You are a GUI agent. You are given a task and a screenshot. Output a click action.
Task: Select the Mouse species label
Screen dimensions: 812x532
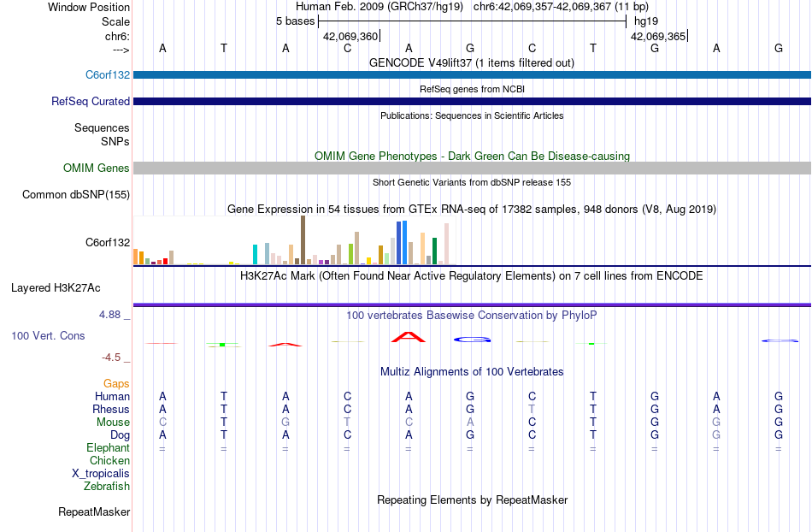pos(114,423)
